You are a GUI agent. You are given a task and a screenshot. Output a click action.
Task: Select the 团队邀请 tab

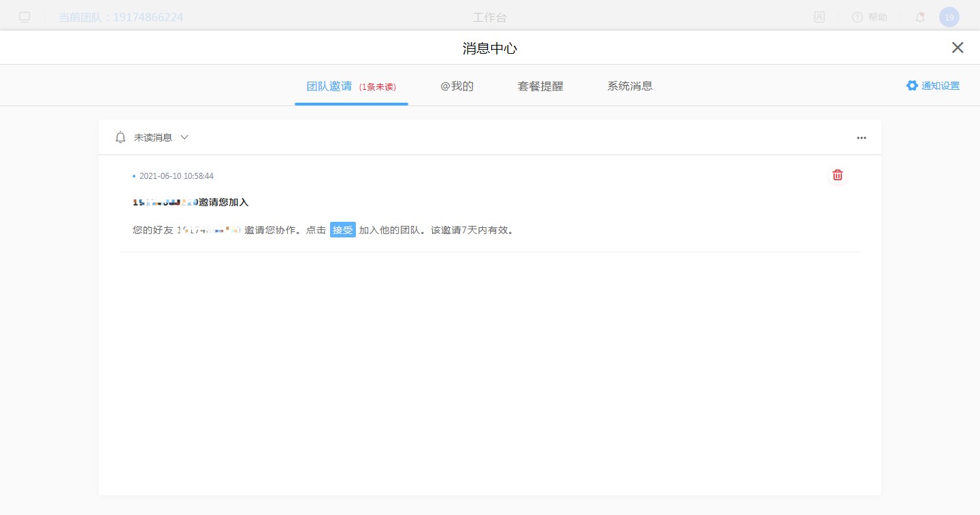[329, 86]
